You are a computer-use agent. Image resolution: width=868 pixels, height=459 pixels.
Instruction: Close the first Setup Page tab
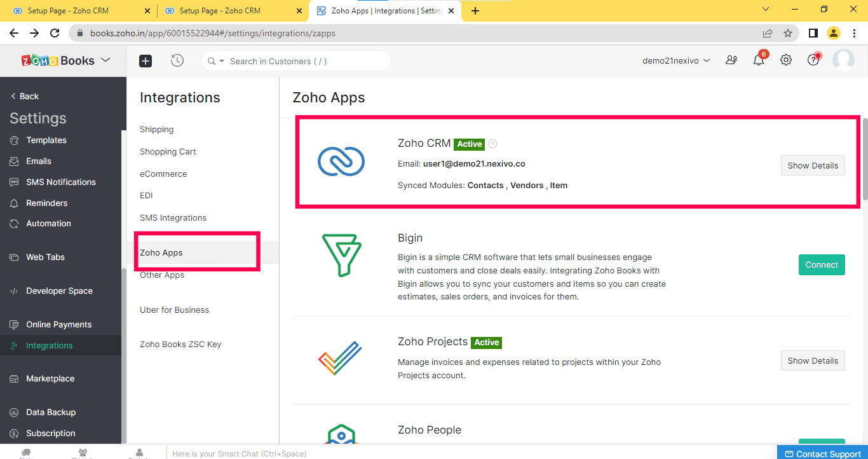click(x=147, y=11)
